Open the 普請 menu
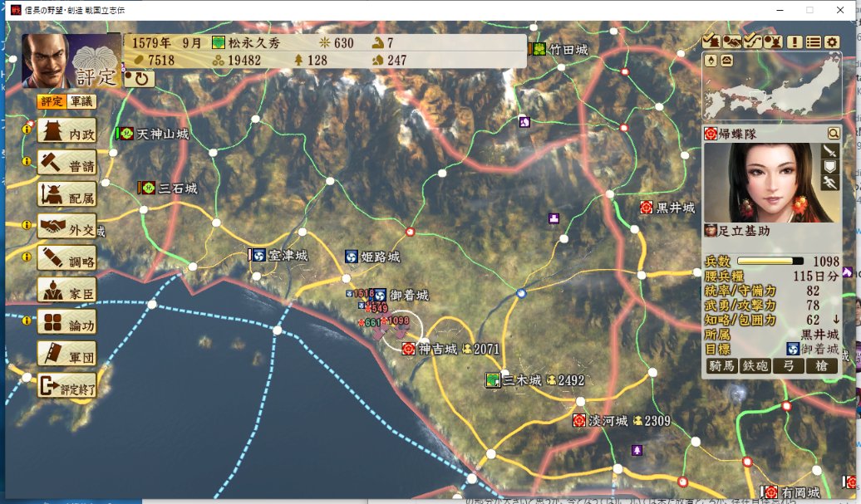The height and width of the screenshot is (504, 861). [x=67, y=164]
